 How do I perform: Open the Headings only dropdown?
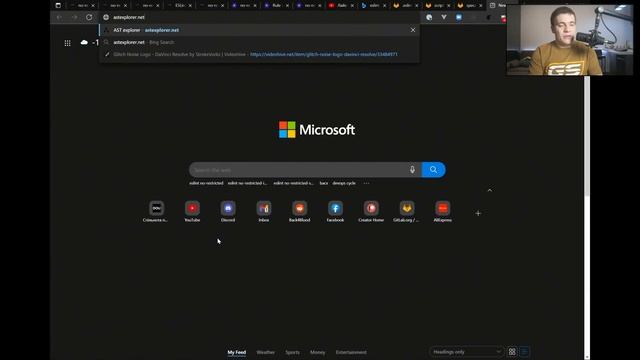point(466,351)
